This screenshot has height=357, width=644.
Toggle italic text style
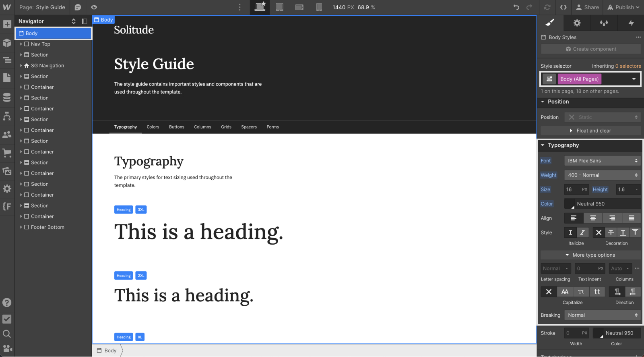coord(582,232)
